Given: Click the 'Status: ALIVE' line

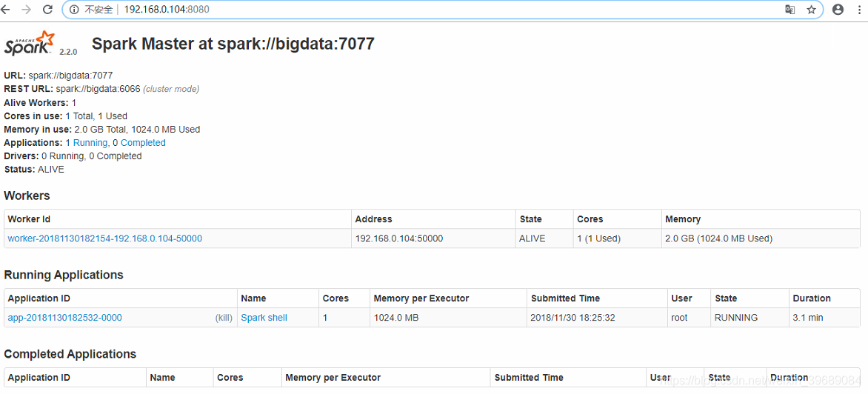Looking at the screenshot, I should click(x=34, y=170).
